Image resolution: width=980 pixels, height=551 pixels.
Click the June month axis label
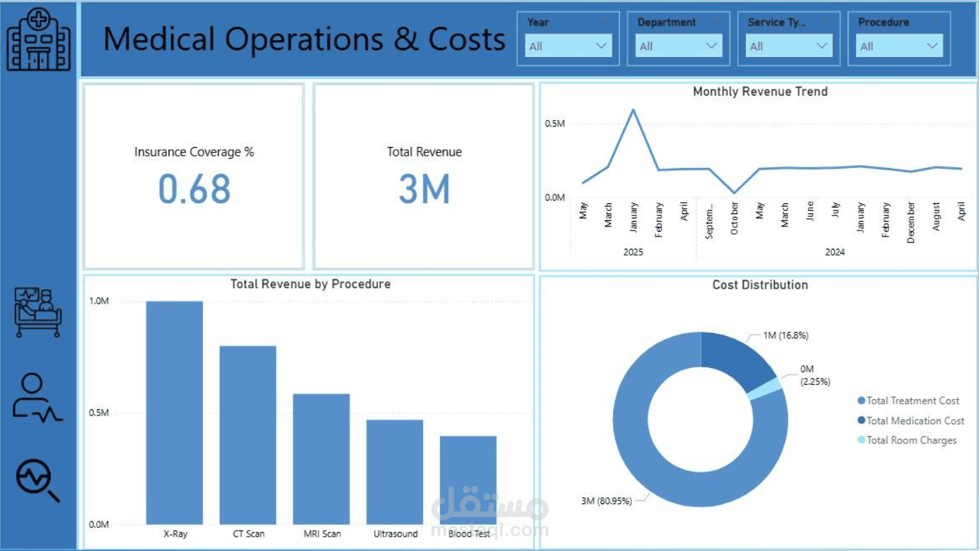tap(810, 210)
